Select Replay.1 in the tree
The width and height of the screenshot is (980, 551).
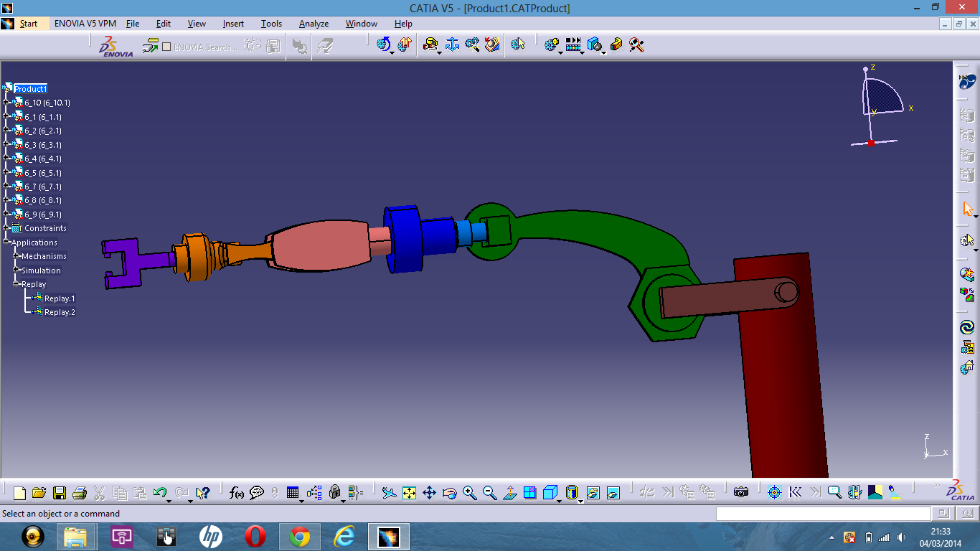pos(60,298)
